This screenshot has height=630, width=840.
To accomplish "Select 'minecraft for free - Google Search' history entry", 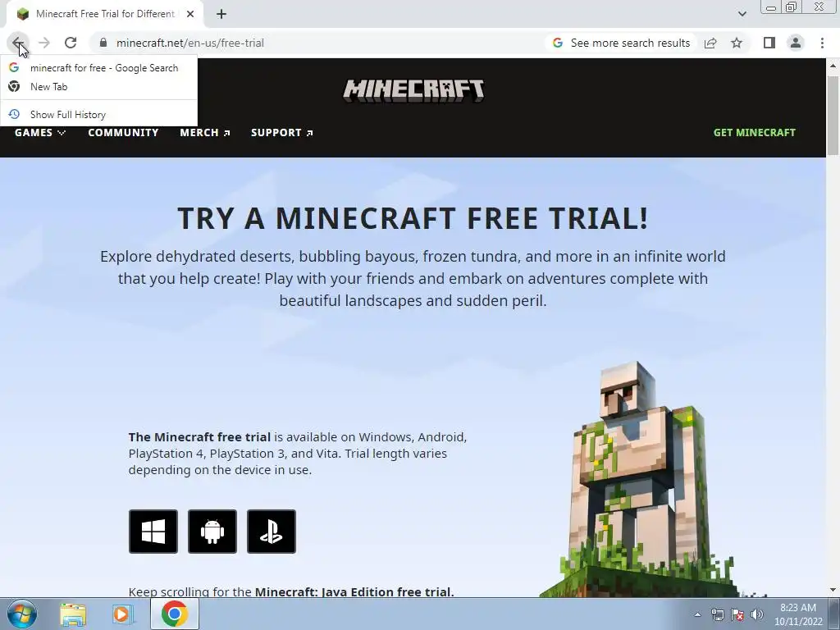I will [98, 68].
